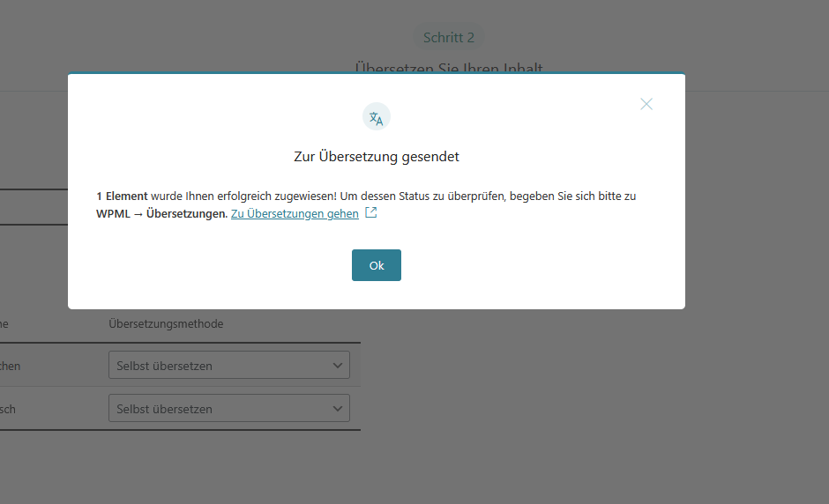The width and height of the screenshot is (829, 504).
Task: Click the 'WPML → Übersetzungen.' bold text
Action: [x=161, y=213]
